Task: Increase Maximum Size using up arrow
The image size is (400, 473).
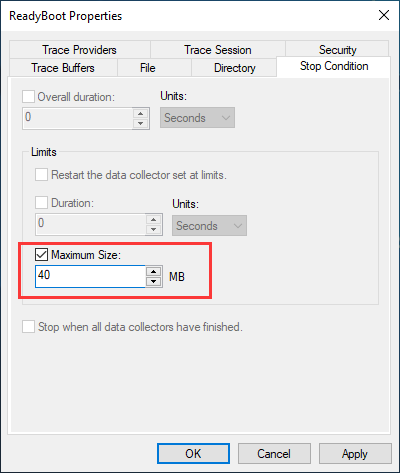Action: tap(153, 271)
